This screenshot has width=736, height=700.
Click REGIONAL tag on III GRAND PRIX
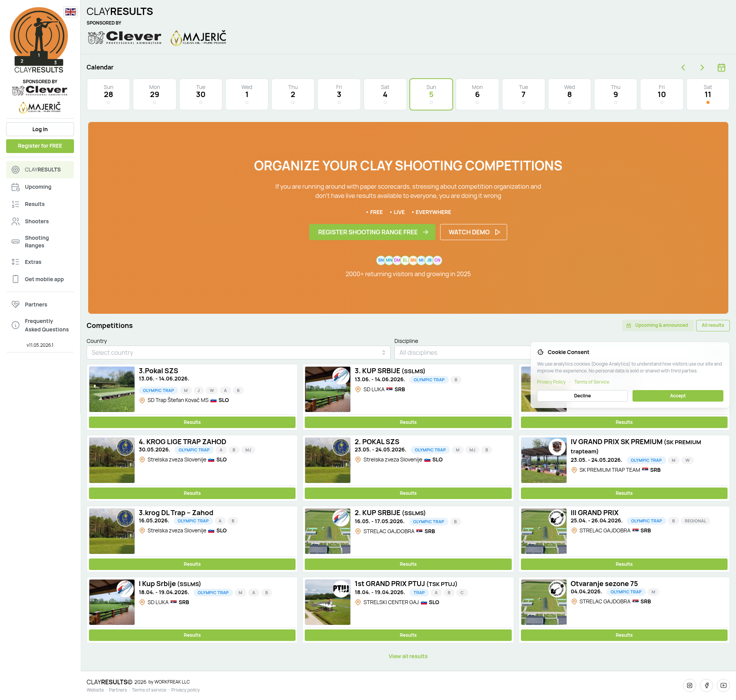(695, 521)
